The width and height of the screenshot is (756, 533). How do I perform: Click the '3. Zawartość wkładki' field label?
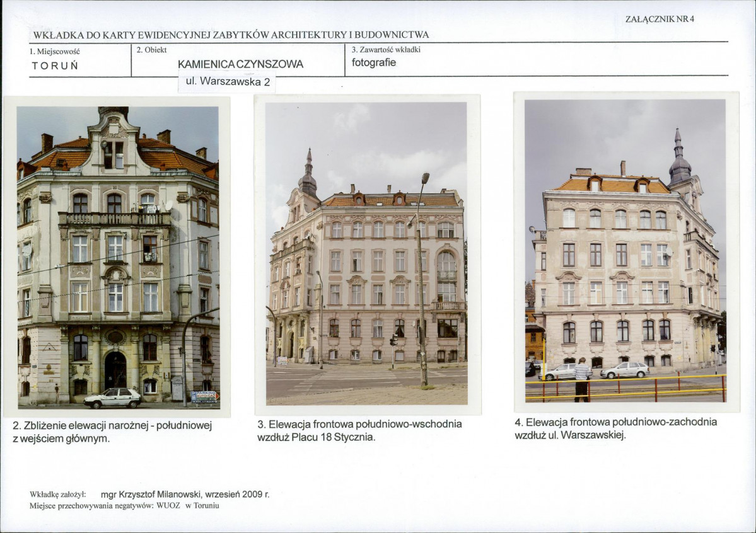pos(386,50)
